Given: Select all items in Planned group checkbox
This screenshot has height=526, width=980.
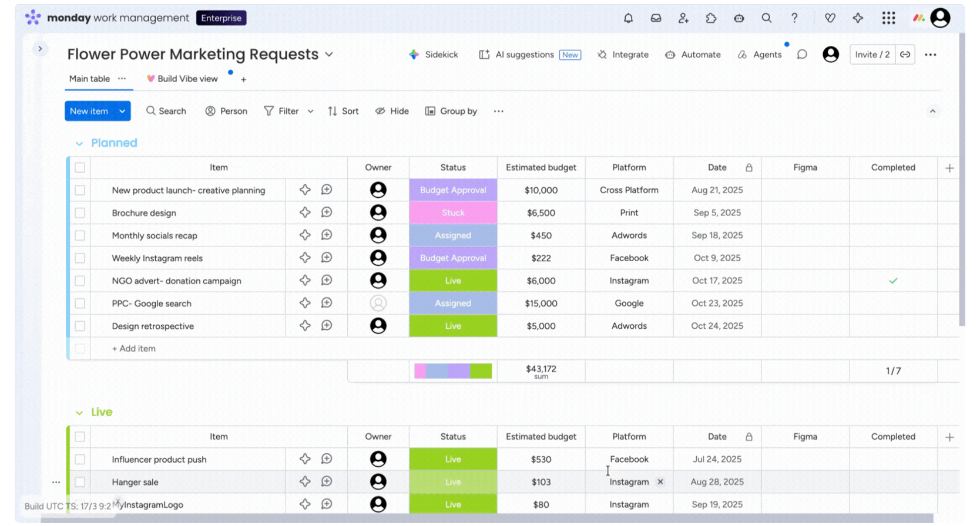Looking at the screenshot, I should [x=80, y=168].
